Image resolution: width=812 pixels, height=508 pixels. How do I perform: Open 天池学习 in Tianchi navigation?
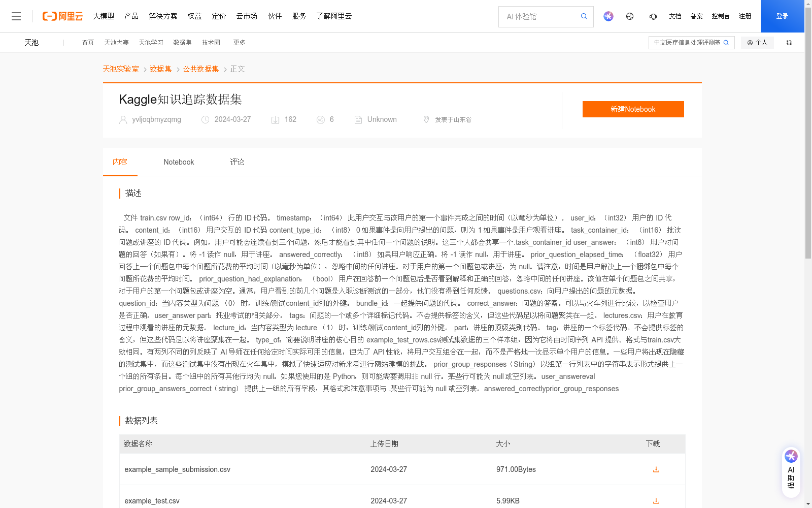point(151,43)
